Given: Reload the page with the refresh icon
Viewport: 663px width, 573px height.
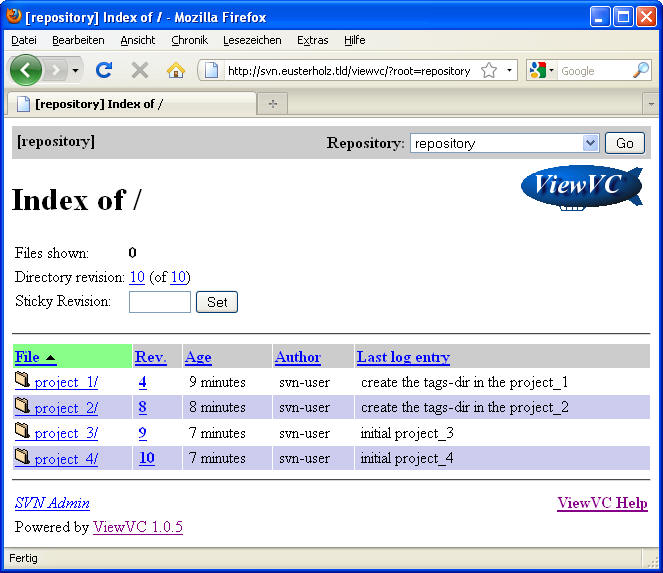Looking at the screenshot, I should [104, 70].
